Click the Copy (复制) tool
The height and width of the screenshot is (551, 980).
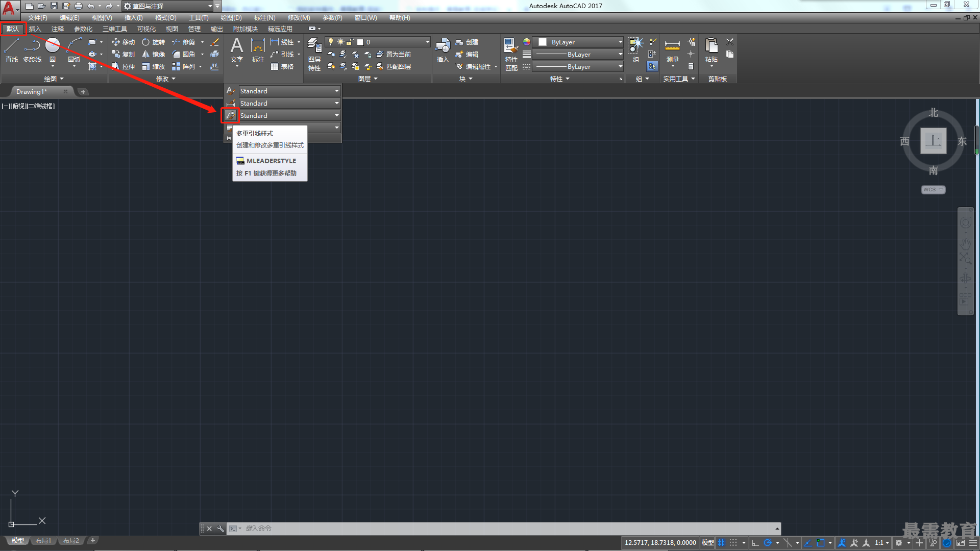pos(123,54)
